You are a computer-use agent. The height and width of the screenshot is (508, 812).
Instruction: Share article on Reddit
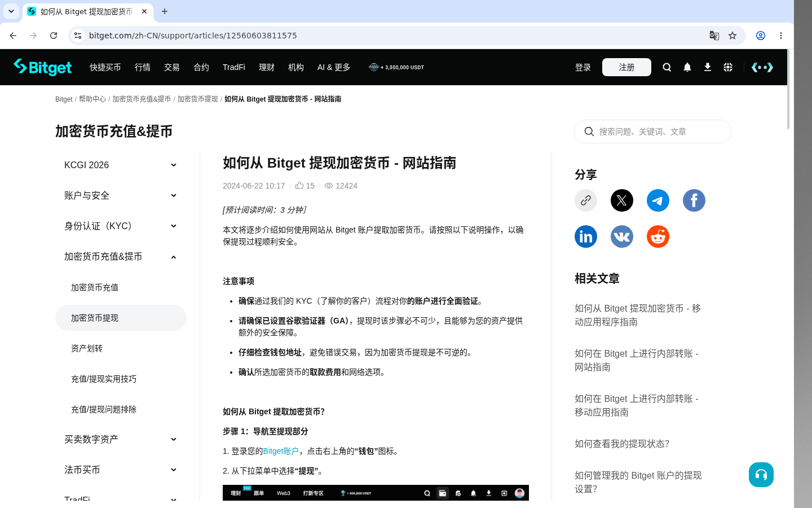pyautogui.click(x=658, y=237)
